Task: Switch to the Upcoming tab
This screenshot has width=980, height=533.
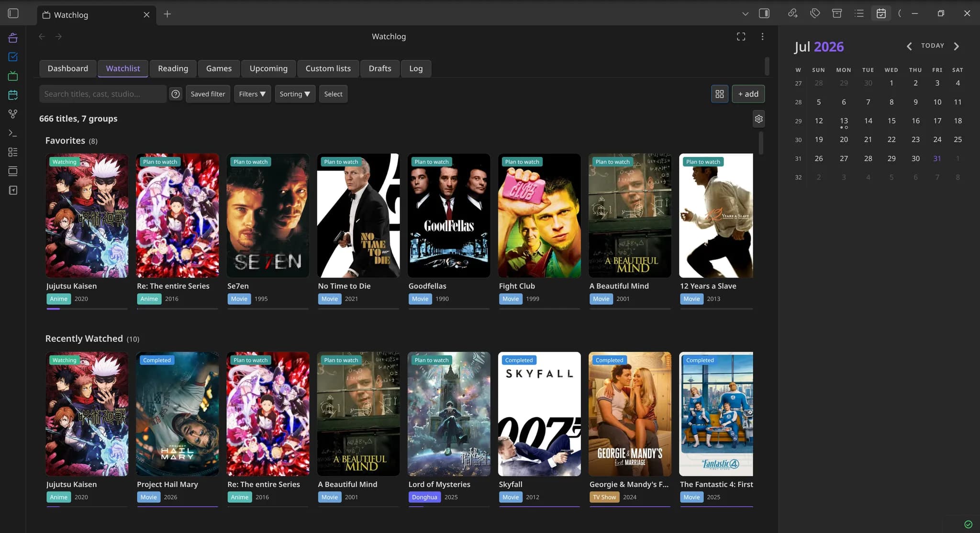Action: (268, 68)
